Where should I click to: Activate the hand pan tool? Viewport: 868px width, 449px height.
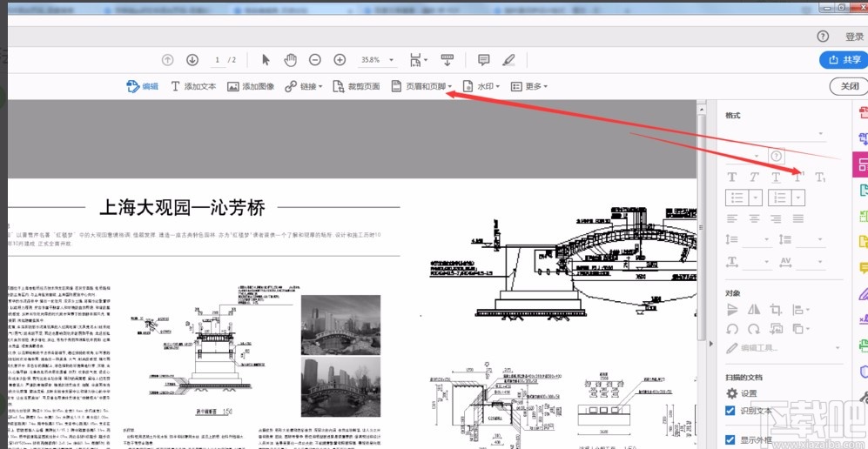click(x=290, y=60)
